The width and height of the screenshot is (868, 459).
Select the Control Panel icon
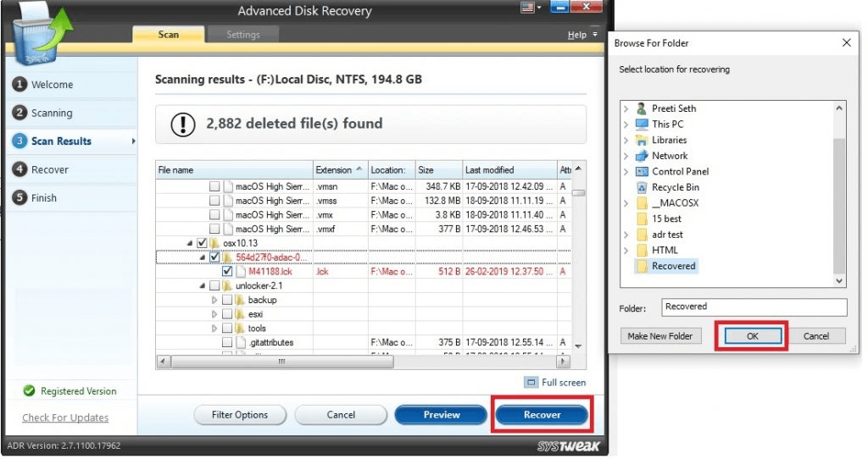click(642, 171)
